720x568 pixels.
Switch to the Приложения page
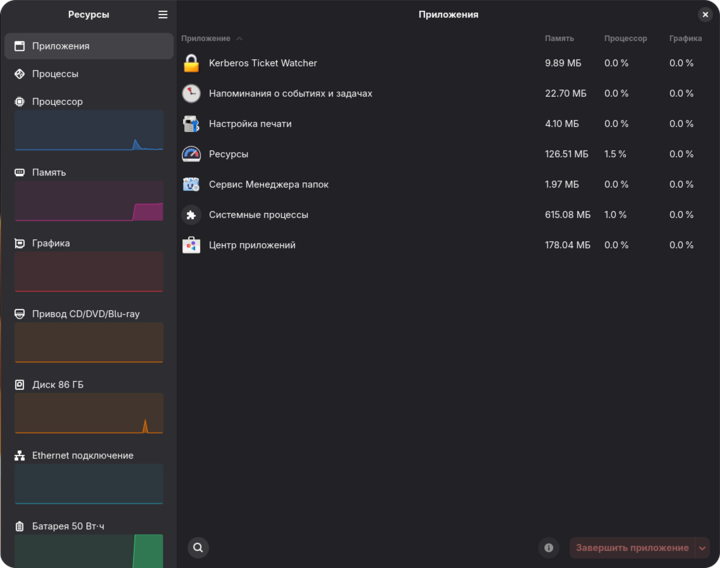point(89,46)
